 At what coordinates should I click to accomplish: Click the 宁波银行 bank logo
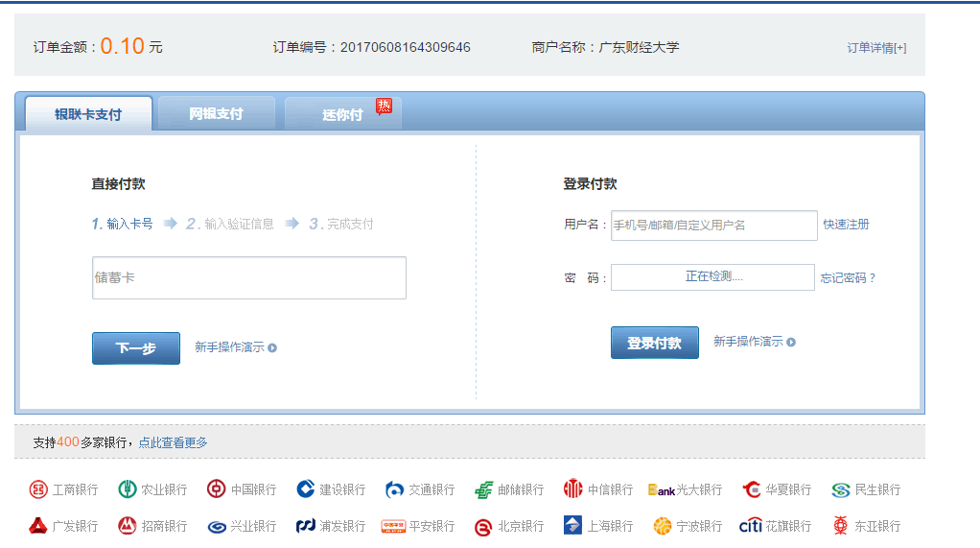(x=663, y=526)
